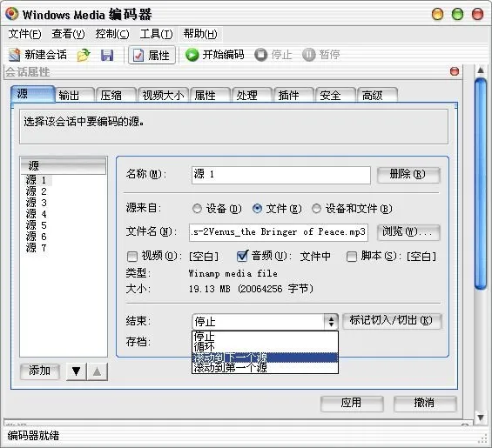The height and width of the screenshot is (448, 492).
Task: Select 源 3 in the source list
Action: tap(37, 203)
